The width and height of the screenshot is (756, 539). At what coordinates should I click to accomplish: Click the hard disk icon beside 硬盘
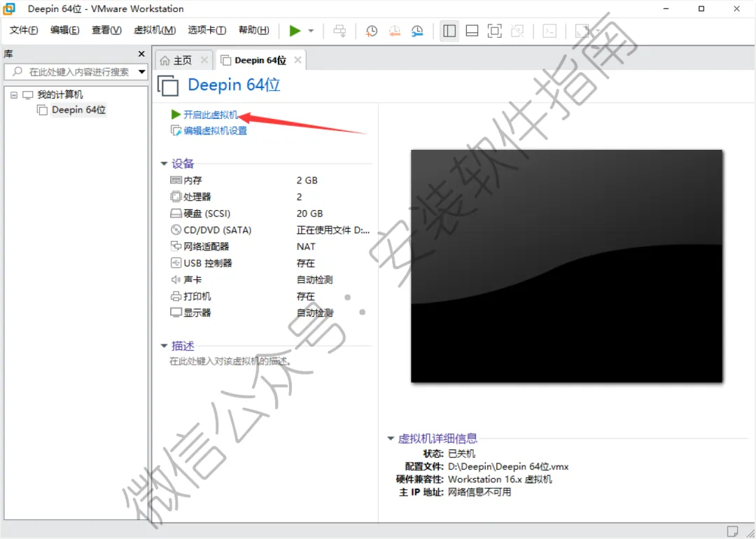click(x=176, y=213)
